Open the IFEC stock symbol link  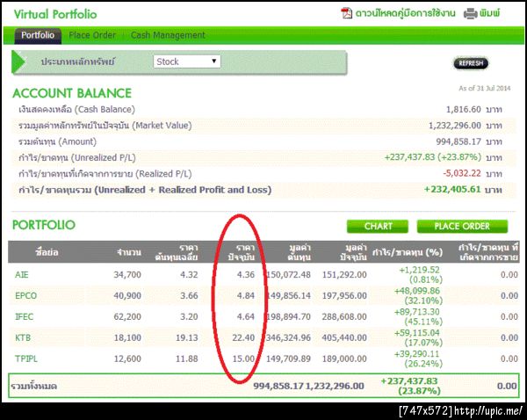25,316
